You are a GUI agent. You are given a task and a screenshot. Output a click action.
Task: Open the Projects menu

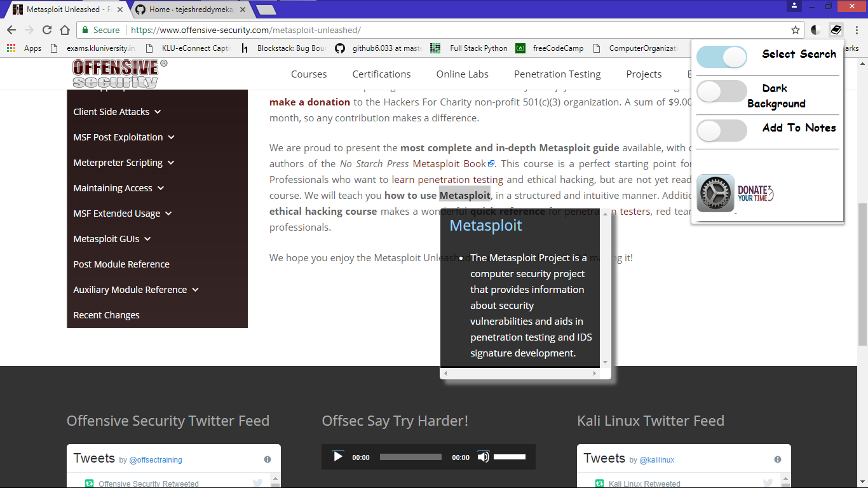[x=644, y=74]
